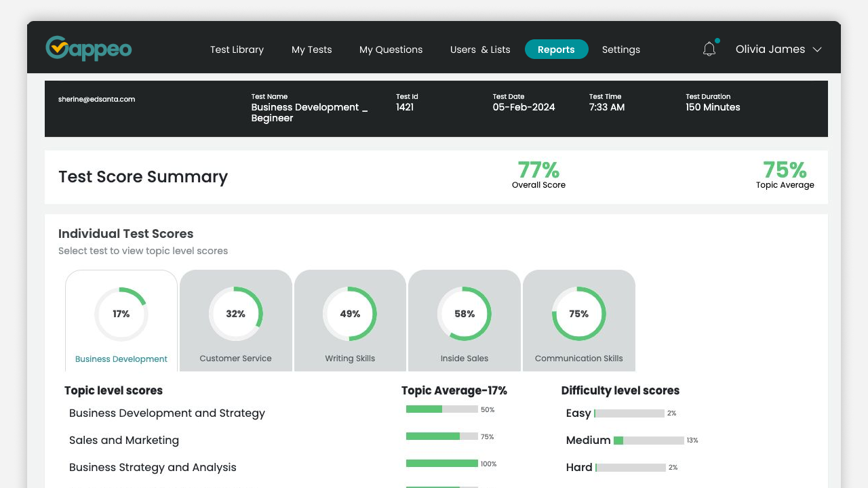The height and width of the screenshot is (488, 868).
Task: Select the 17% Business Development score ring
Action: [121, 314]
